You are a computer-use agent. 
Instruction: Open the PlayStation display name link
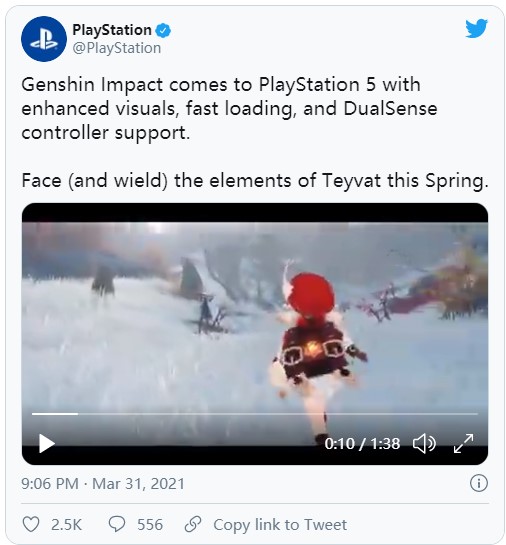112,30
